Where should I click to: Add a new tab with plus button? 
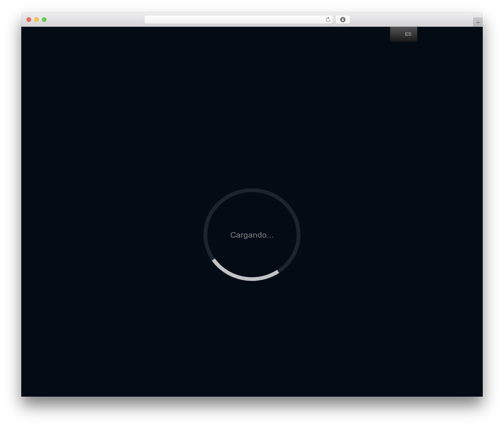point(478,22)
